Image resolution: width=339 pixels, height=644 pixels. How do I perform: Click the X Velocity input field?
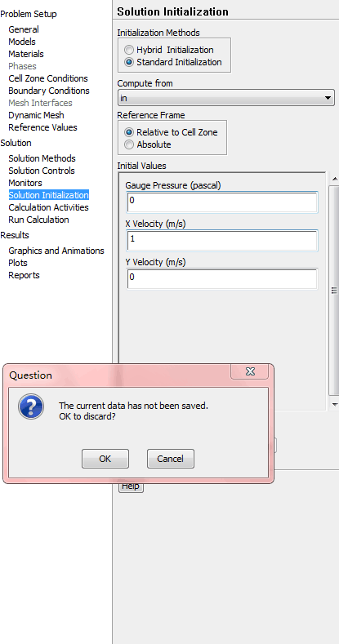pos(222,241)
